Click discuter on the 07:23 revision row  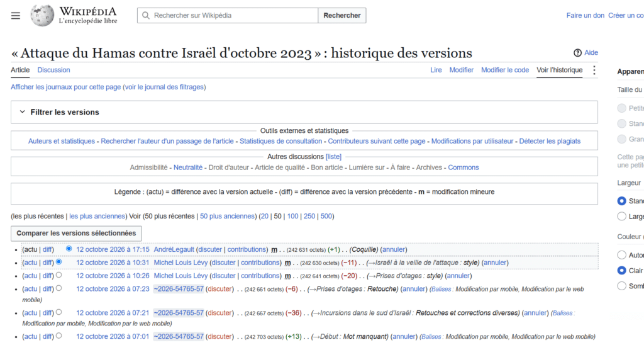219,289
